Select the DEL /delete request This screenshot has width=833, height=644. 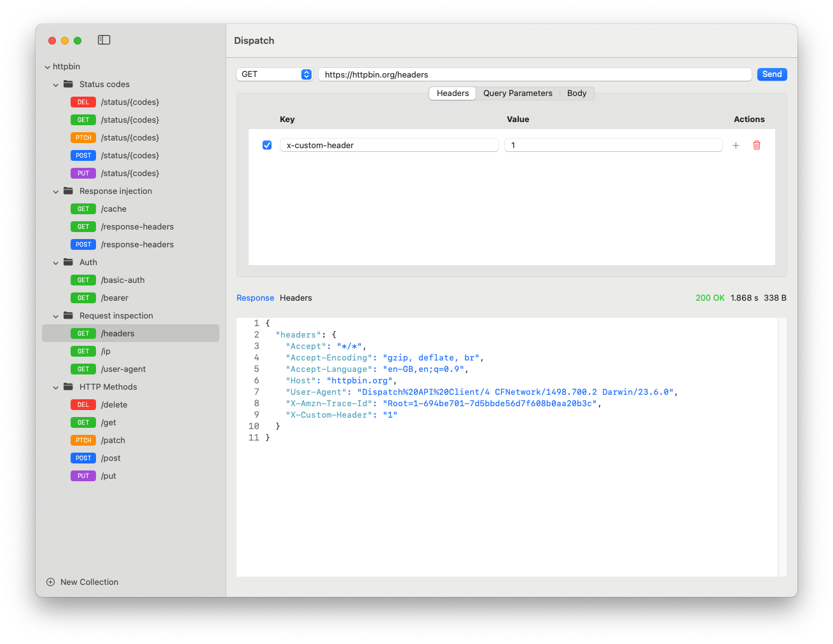pyautogui.click(x=114, y=404)
